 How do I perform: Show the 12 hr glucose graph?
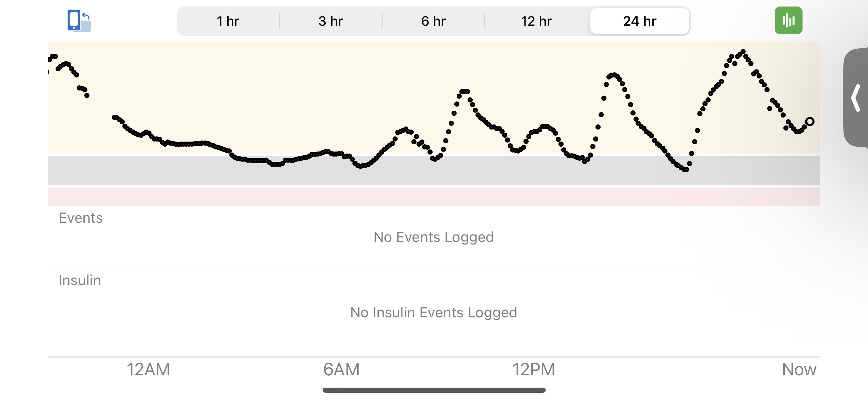pos(537,21)
